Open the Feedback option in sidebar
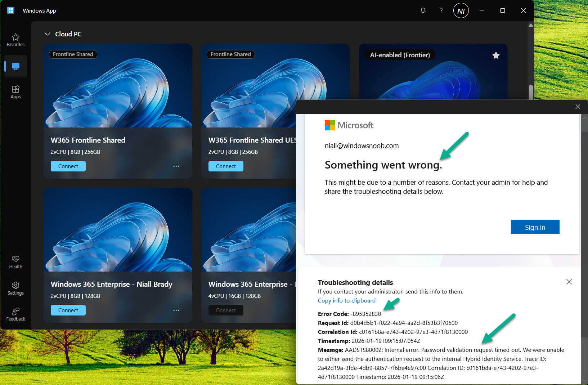Viewport: 588px width, 385px height. [15, 314]
